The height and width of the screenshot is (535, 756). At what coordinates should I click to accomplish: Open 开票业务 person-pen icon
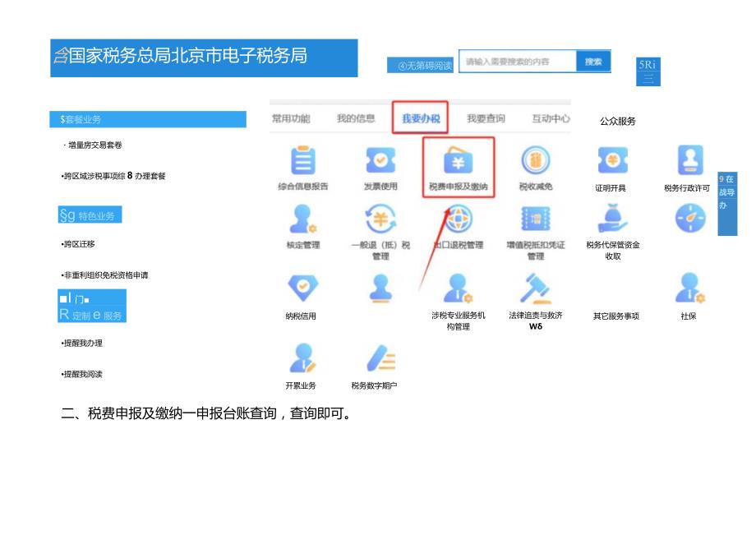[x=302, y=357]
